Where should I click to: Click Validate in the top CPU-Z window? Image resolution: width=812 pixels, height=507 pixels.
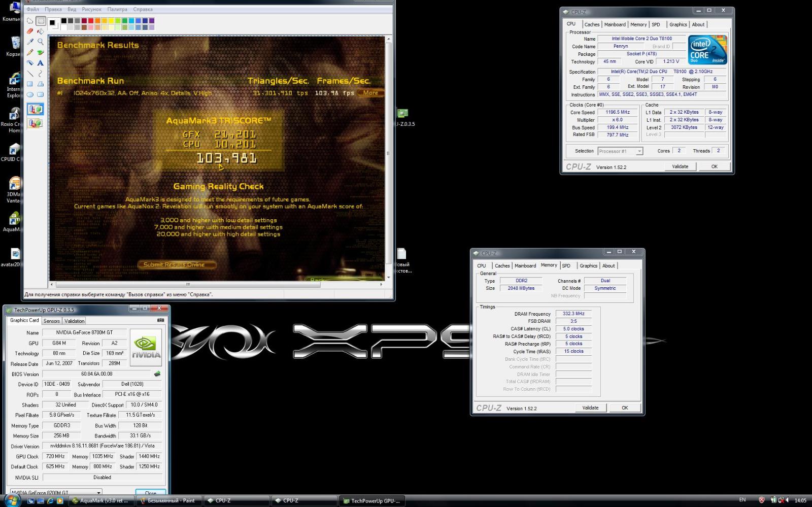(x=680, y=166)
